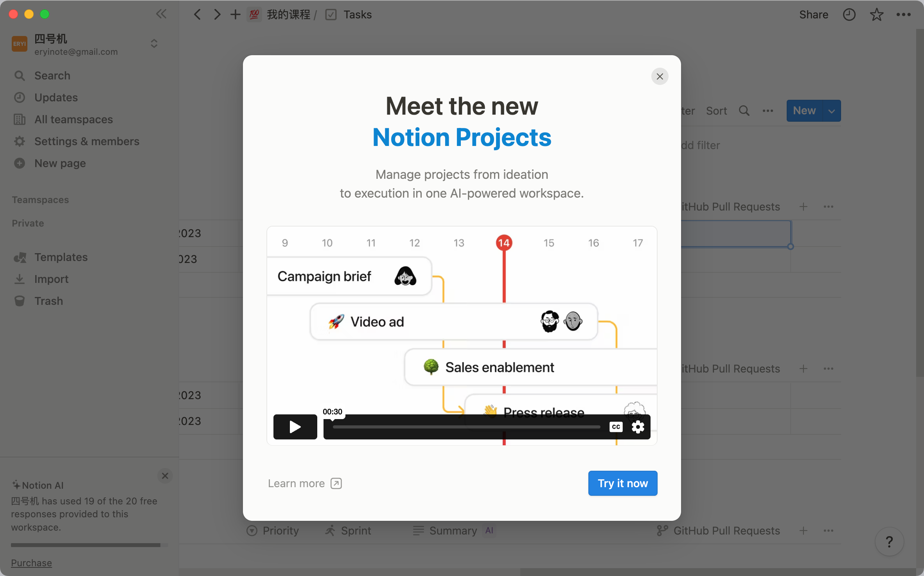The image size is (924, 576).
Task: Go back with the left arrow
Action: [x=198, y=14]
